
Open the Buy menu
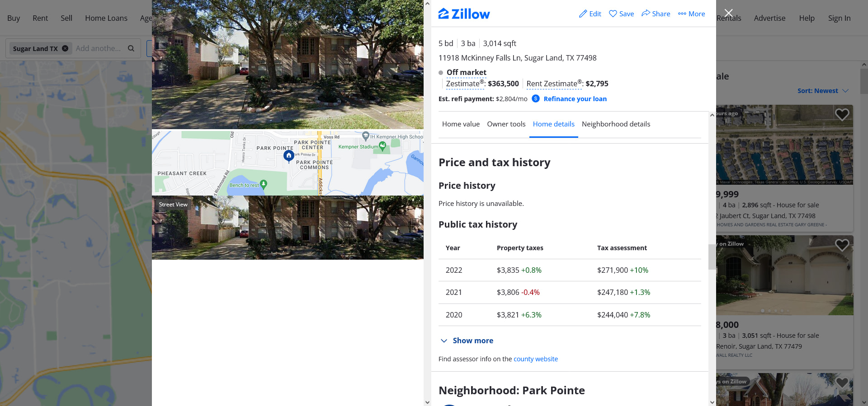pos(14,18)
